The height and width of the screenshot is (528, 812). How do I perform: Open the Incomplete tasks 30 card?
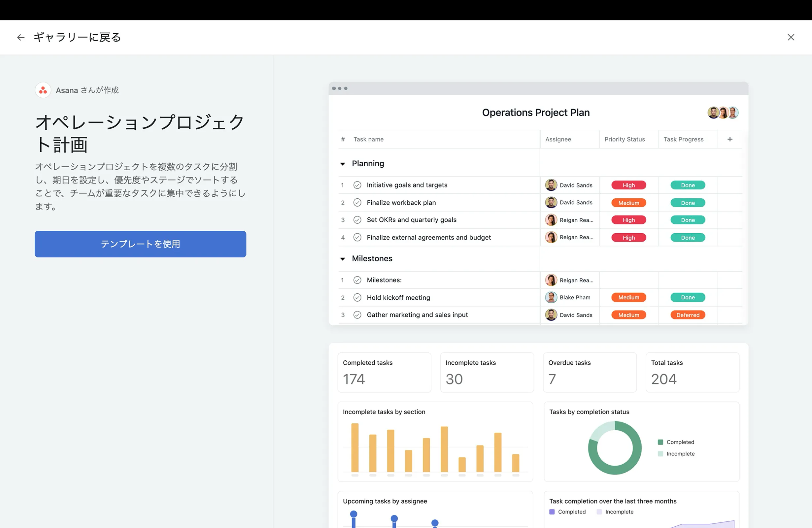pyautogui.click(x=487, y=373)
